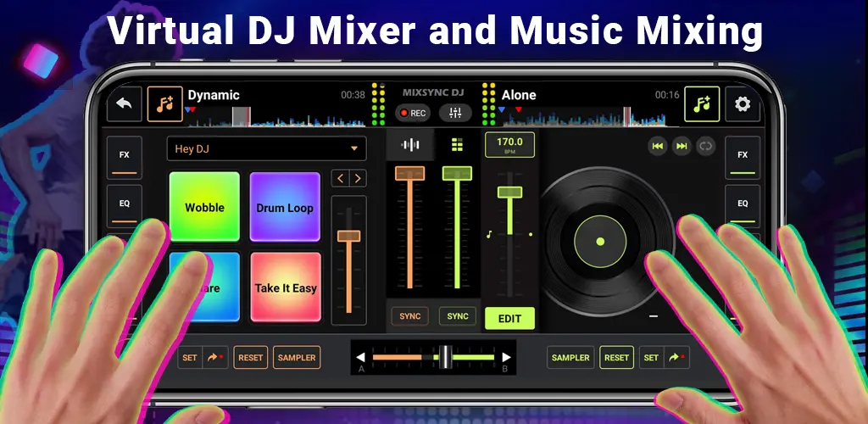The width and height of the screenshot is (868, 424).
Task: Switch to the waveform mixer tab
Action: click(410, 145)
